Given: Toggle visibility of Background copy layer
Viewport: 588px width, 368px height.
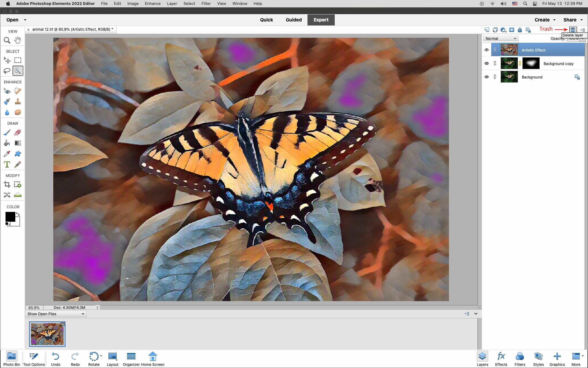Looking at the screenshot, I should 486,63.
